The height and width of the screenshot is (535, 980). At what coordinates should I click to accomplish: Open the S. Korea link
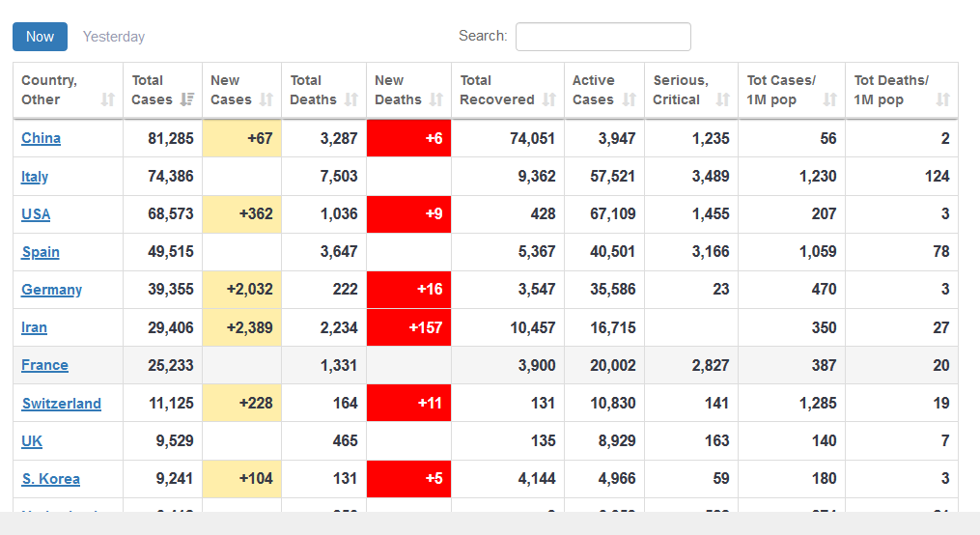[x=50, y=479]
